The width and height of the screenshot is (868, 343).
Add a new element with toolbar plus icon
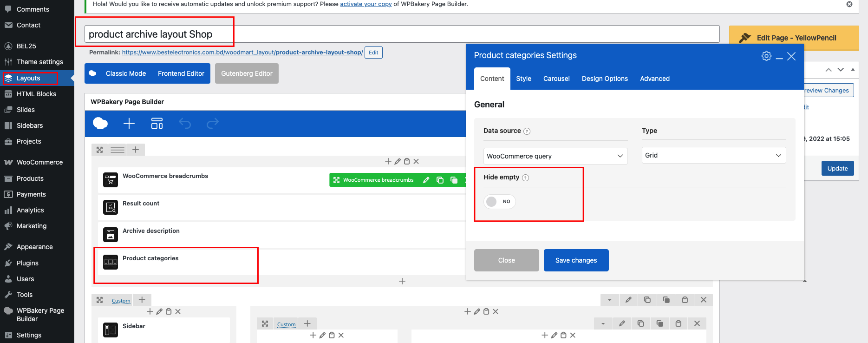point(129,123)
